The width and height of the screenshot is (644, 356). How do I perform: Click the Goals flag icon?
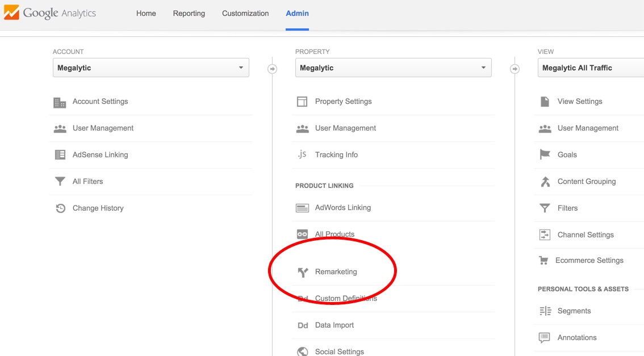pyautogui.click(x=545, y=155)
